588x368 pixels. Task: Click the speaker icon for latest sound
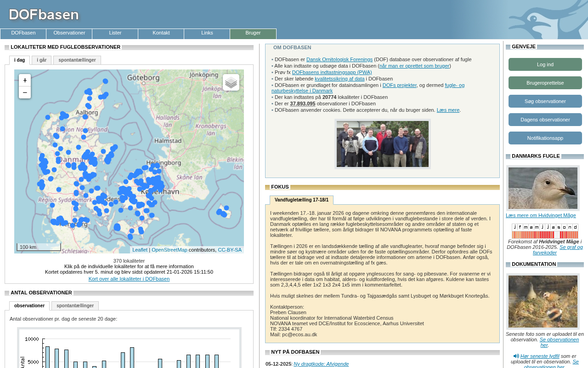click(x=516, y=356)
